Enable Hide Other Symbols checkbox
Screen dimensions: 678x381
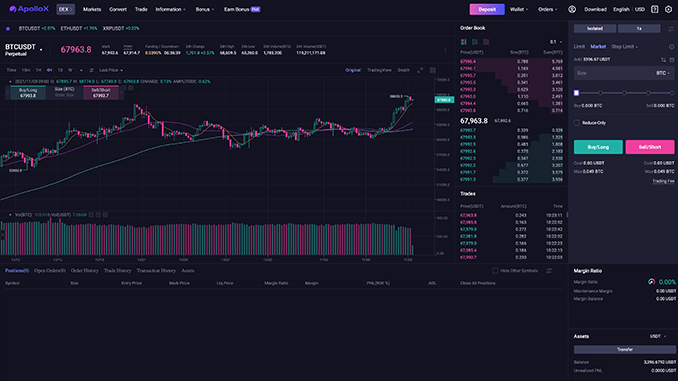495,271
